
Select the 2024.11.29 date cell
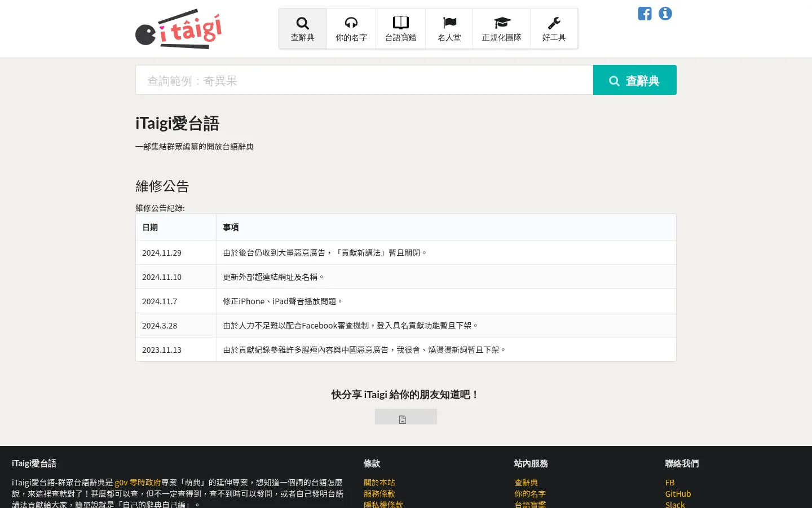176,253
